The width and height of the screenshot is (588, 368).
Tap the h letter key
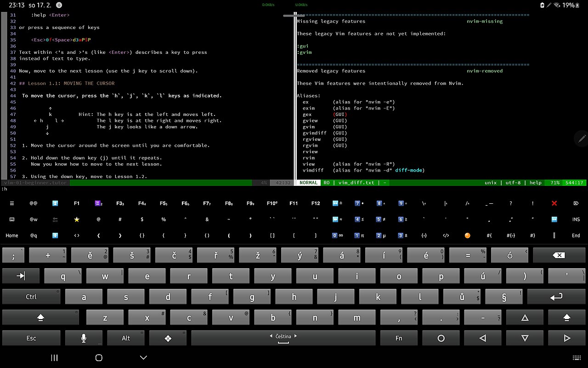click(294, 297)
